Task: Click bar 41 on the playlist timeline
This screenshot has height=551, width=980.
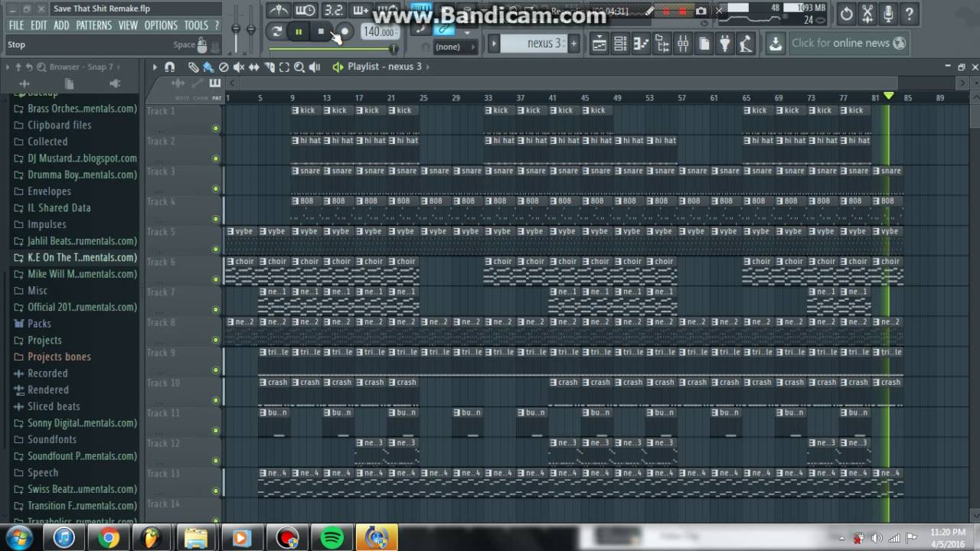Action: pyautogui.click(x=553, y=98)
